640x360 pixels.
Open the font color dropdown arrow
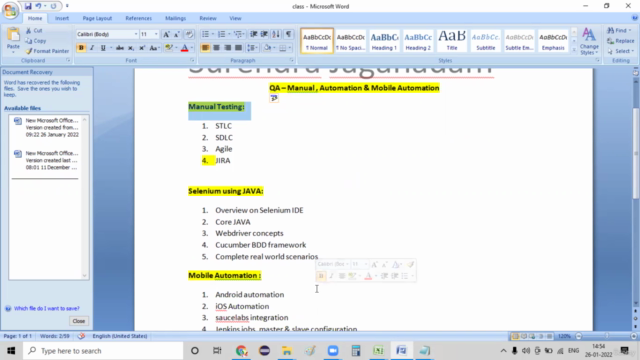[x=191, y=48]
